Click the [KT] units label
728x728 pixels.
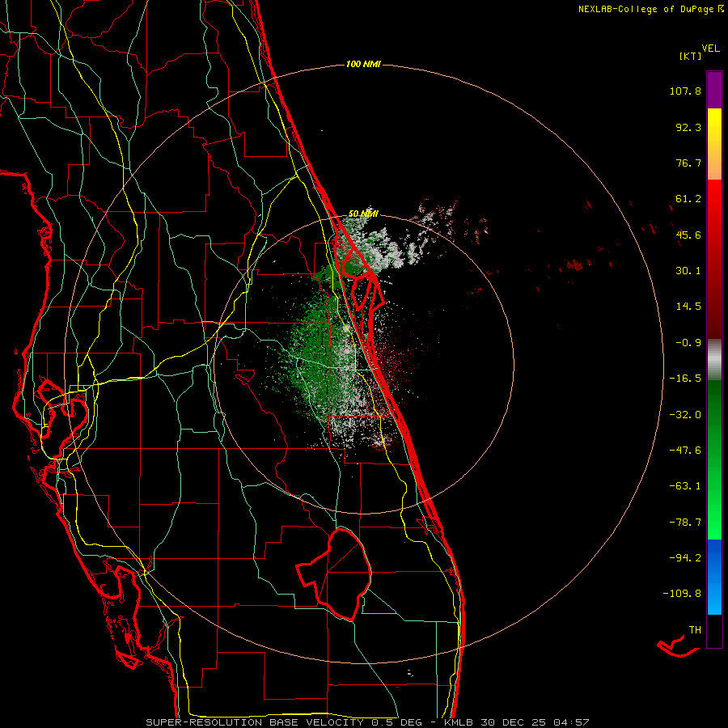point(691,56)
